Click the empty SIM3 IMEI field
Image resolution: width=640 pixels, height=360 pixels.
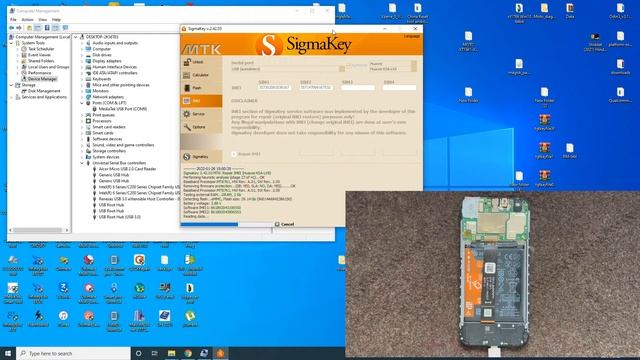[x=358, y=87]
